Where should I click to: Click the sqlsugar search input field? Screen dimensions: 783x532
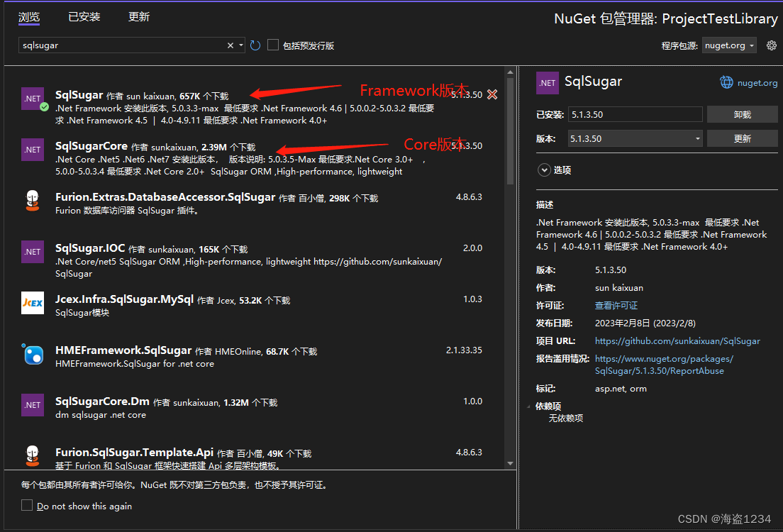click(x=122, y=45)
